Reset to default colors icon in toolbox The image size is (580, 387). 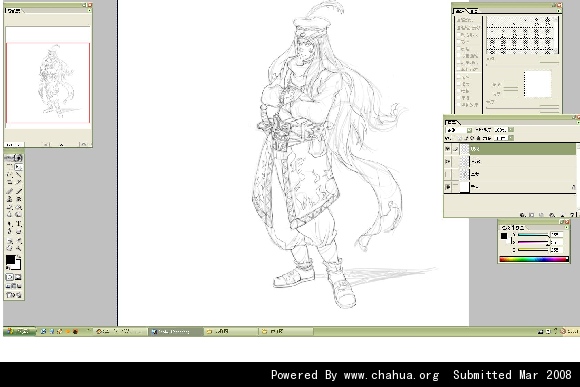pyautogui.click(x=8, y=267)
